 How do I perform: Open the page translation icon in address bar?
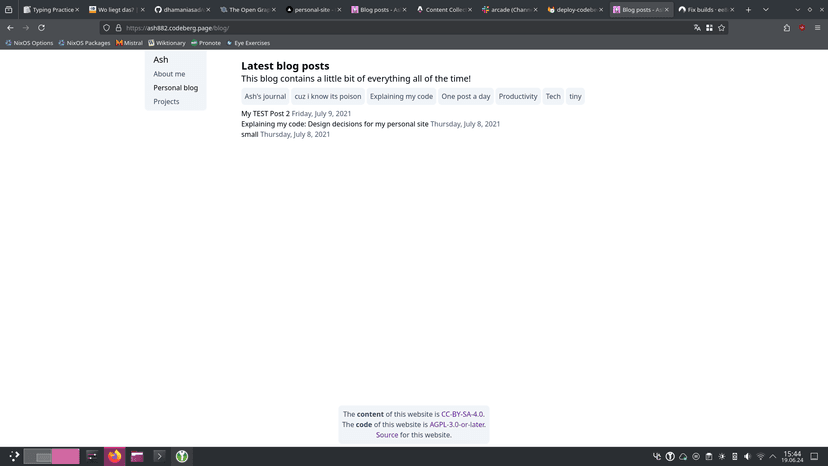(697, 28)
